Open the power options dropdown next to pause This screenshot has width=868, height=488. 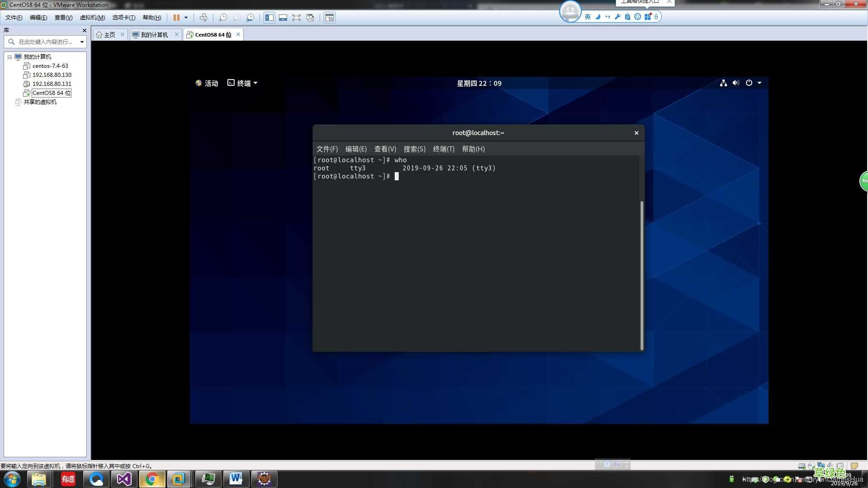tap(186, 18)
